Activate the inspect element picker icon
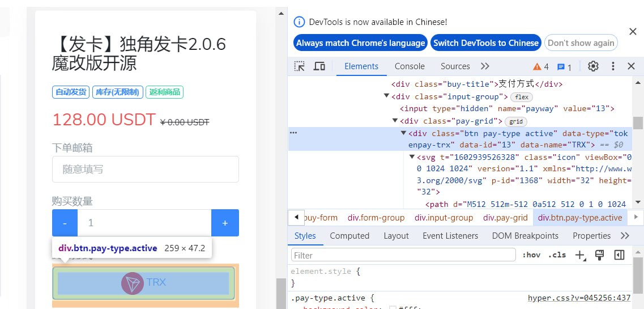The width and height of the screenshot is (644, 309). coord(299,66)
